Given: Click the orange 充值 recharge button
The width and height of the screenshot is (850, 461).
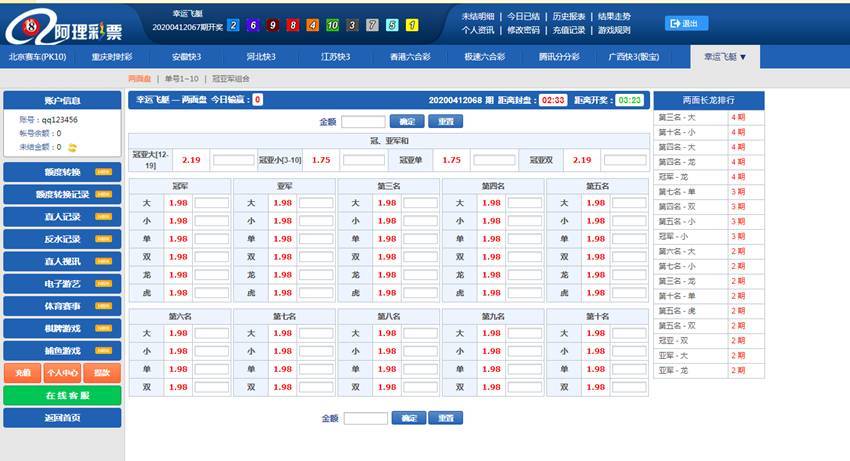Looking at the screenshot, I should pos(22,372).
